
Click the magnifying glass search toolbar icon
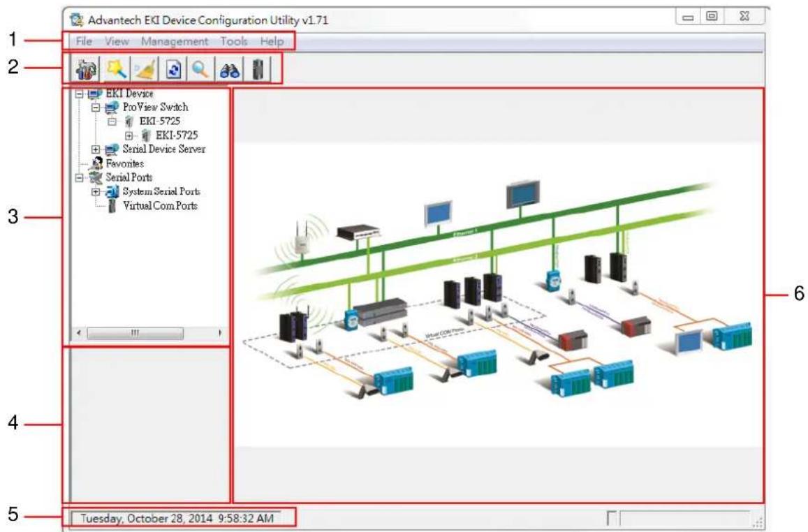click(200, 70)
